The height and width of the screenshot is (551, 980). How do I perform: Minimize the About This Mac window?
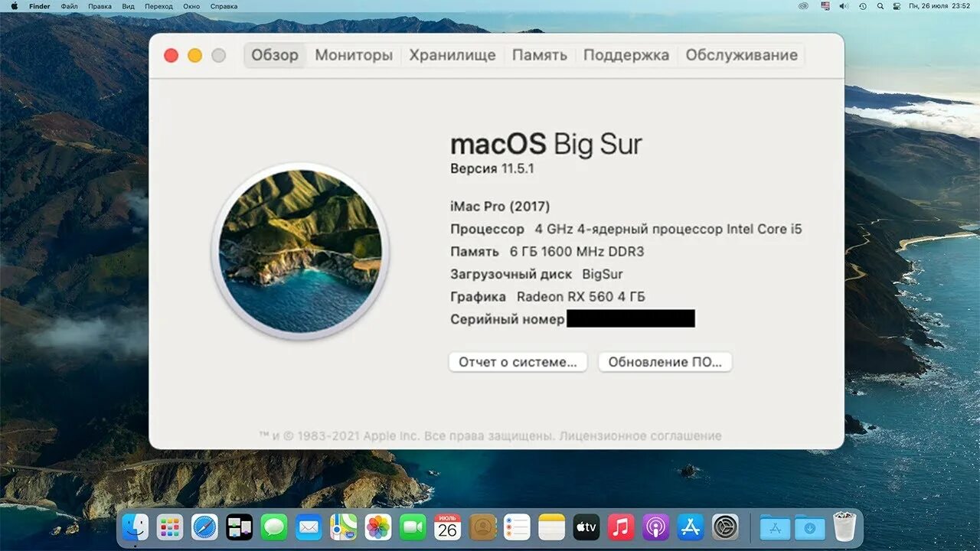[195, 55]
